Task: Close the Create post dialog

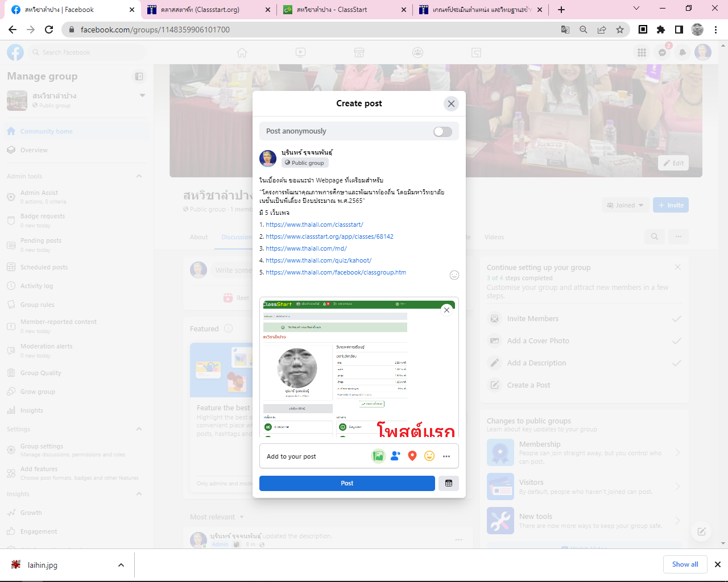Action: point(451,103)
